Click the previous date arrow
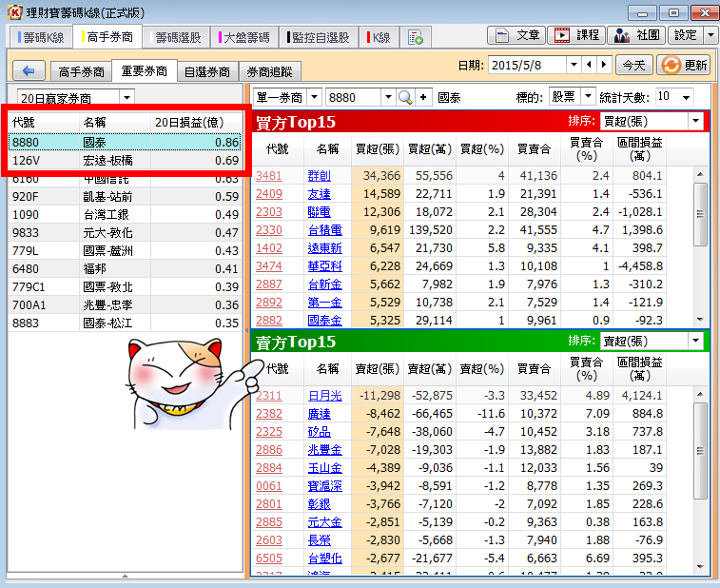 [589, 65]
